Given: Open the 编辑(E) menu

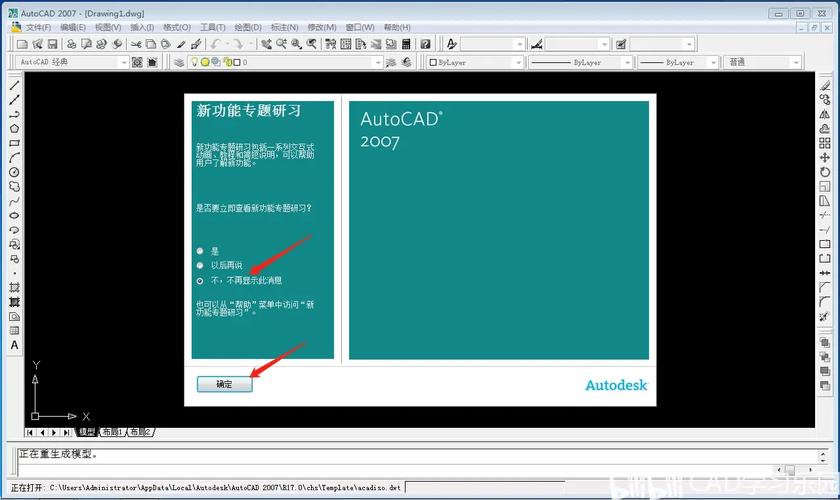Looking at the screenshot, I should click(x=72, y=27).
